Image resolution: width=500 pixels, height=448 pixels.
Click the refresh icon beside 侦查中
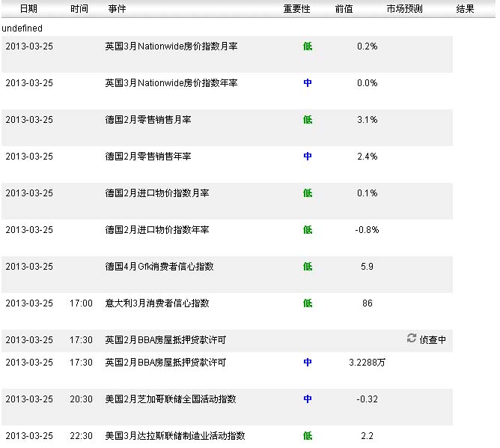click(x=412, y=338)
